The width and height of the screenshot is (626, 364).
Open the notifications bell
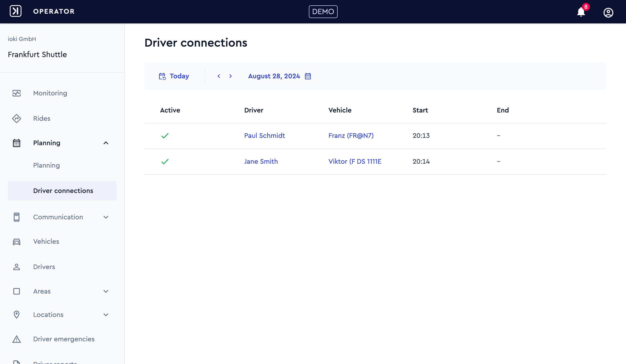(x=581, y=12)
